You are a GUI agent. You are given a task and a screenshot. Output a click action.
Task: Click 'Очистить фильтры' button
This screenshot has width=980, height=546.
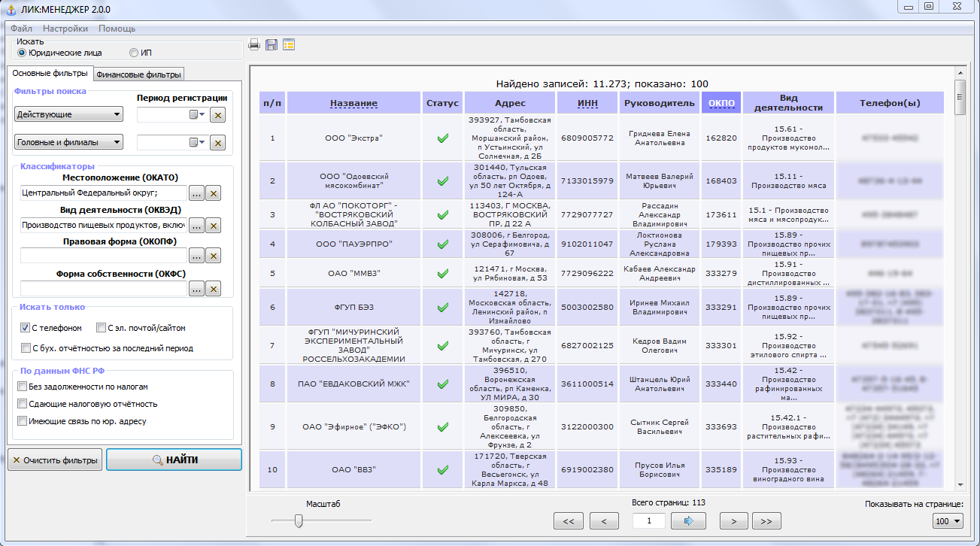tap(55, 460)
